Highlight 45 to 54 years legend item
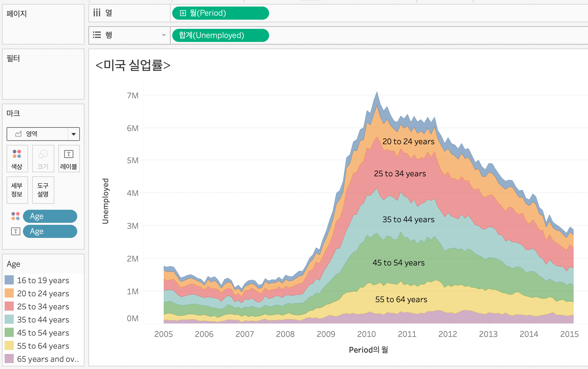 [43, 333]
